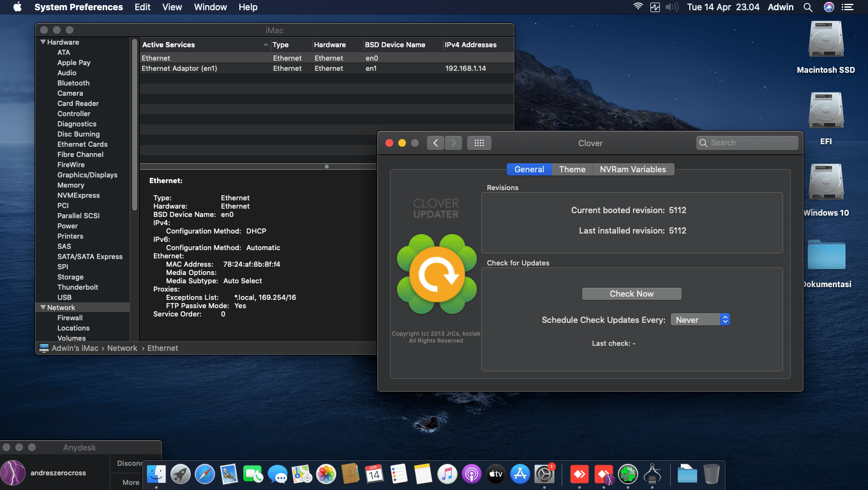868x490 pixels.
Task: Launch Hackintool from the Dock
Action: [653, 475]
